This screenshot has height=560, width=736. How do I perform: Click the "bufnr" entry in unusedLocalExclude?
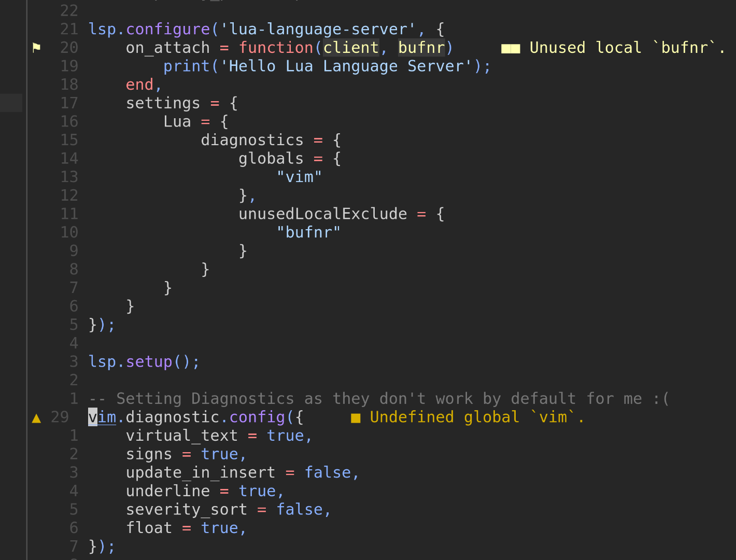(309, 232)
